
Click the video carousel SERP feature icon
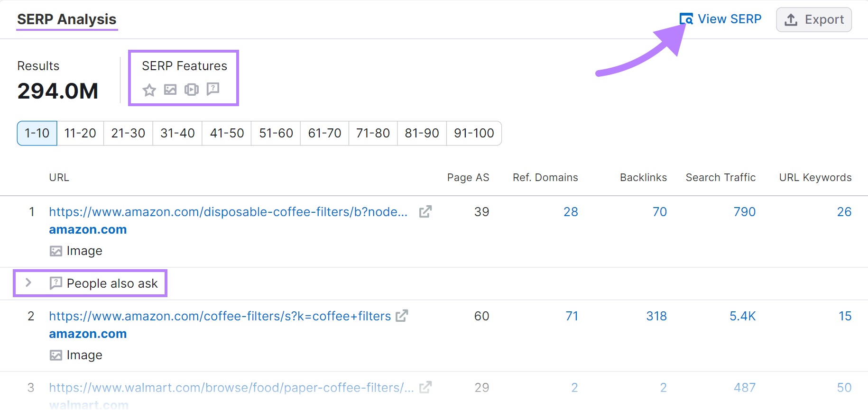[x=192, y=90]
